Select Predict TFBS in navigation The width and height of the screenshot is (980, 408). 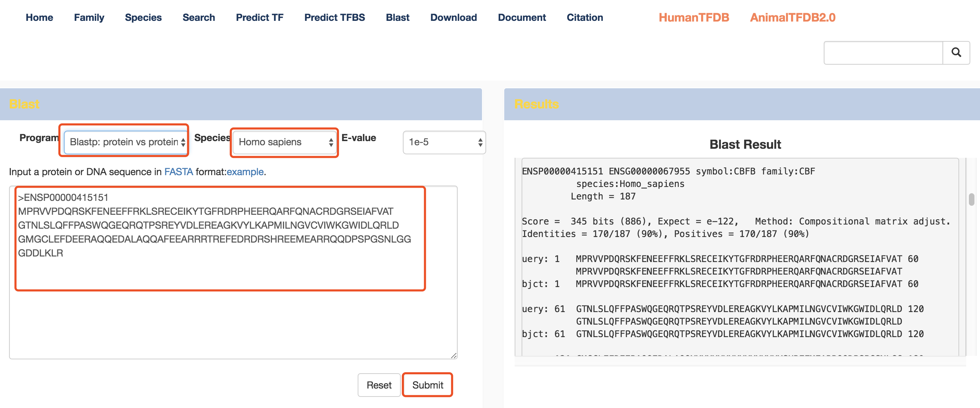(x=334, y=17)
